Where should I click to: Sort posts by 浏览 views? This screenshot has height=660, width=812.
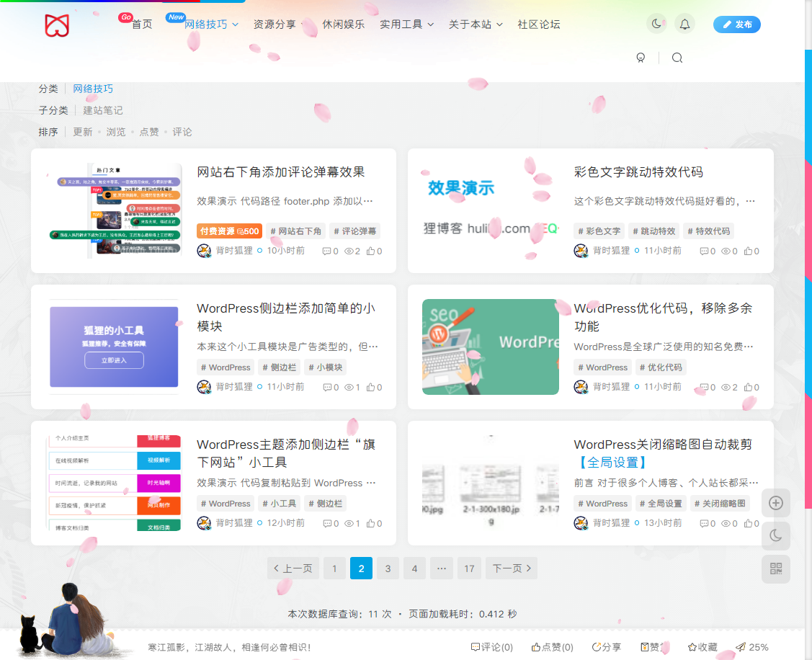(x=115, y=131)
